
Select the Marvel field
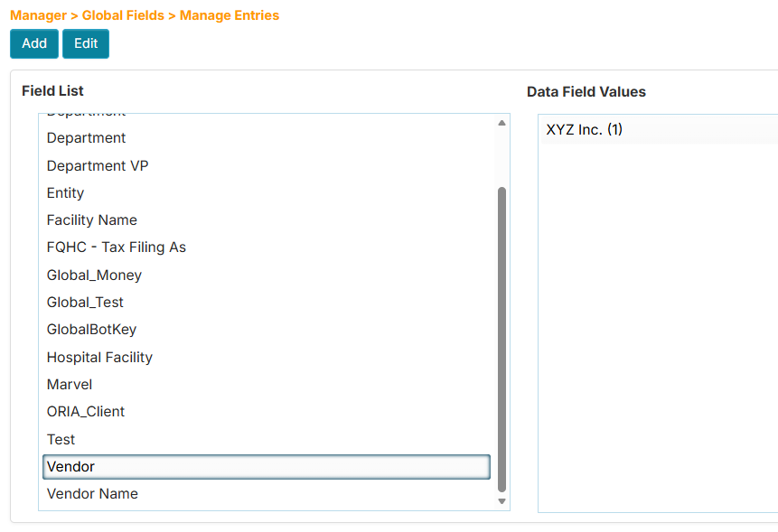coord(69,384)
